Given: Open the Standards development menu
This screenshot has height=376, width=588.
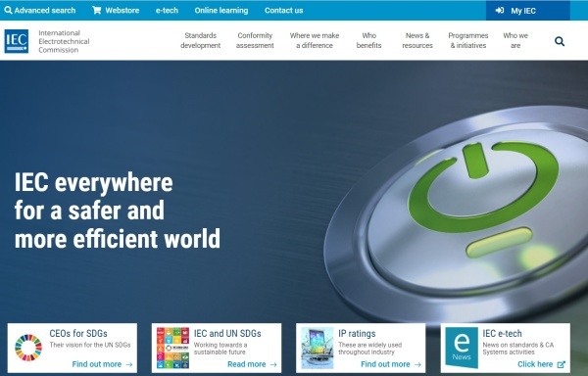Looking at the screenshot, I should 200,40.
